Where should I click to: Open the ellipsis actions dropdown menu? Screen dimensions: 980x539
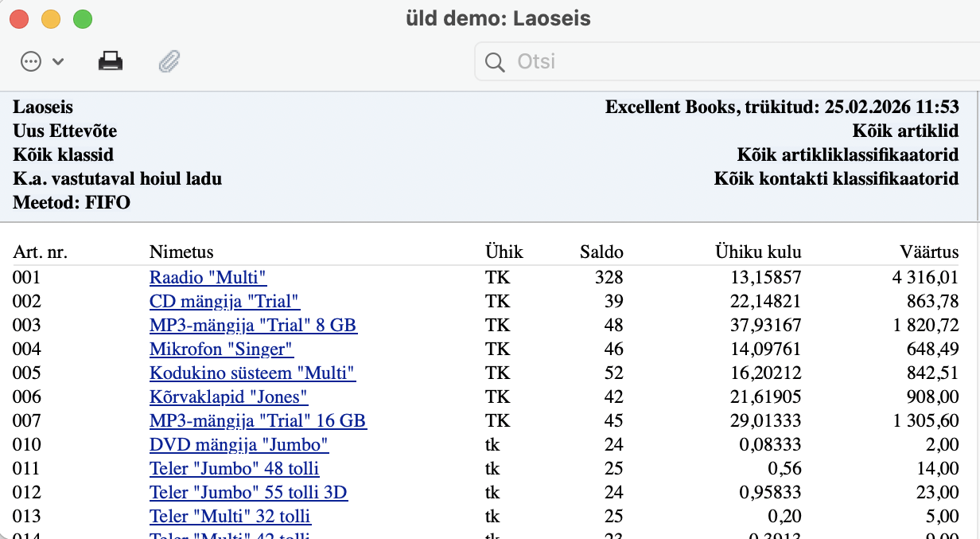[x=41, y=61]
